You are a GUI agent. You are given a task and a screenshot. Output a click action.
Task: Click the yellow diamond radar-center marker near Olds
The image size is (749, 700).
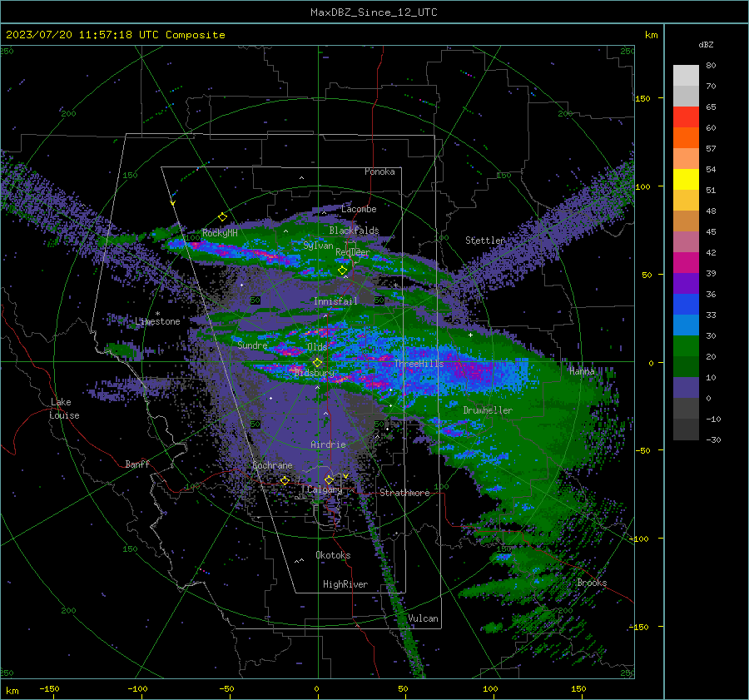(317, 363)
